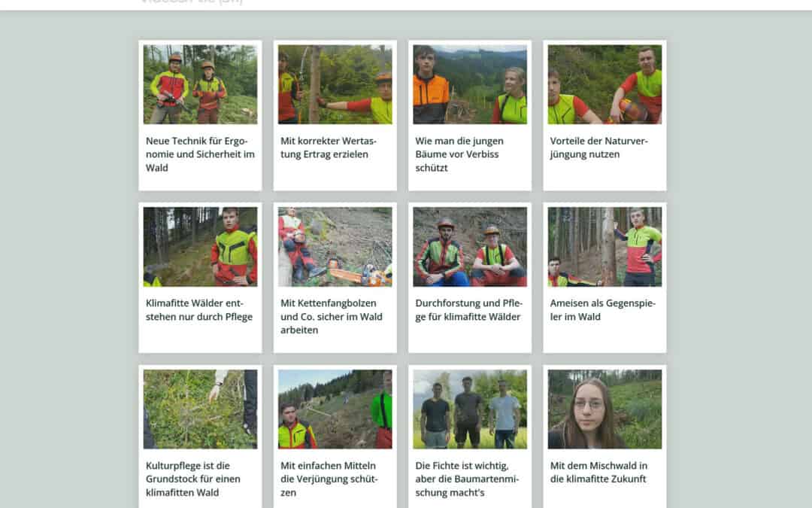This screenshot has height=508, width=812.
Task: Click the chainsaw image for 'Mit Kettenfangbolzen' card
Action: tap(335, 247)
